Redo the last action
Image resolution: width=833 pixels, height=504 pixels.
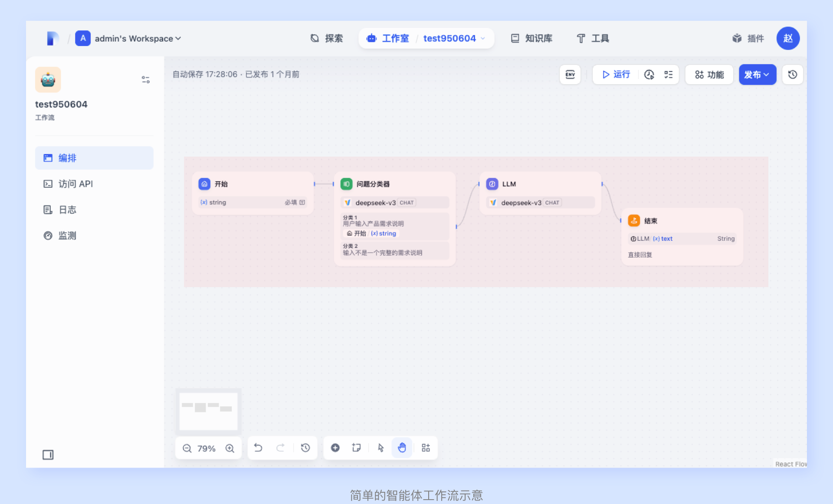point(280,448)
